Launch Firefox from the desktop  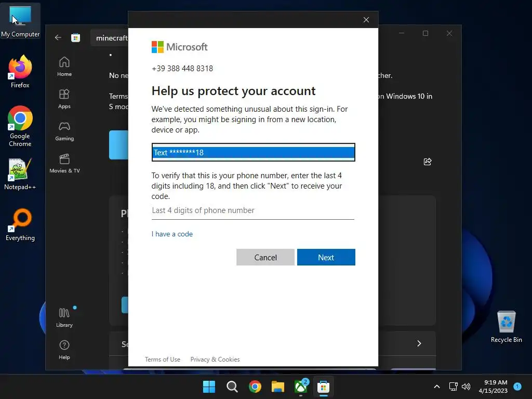tap(20, 72)
